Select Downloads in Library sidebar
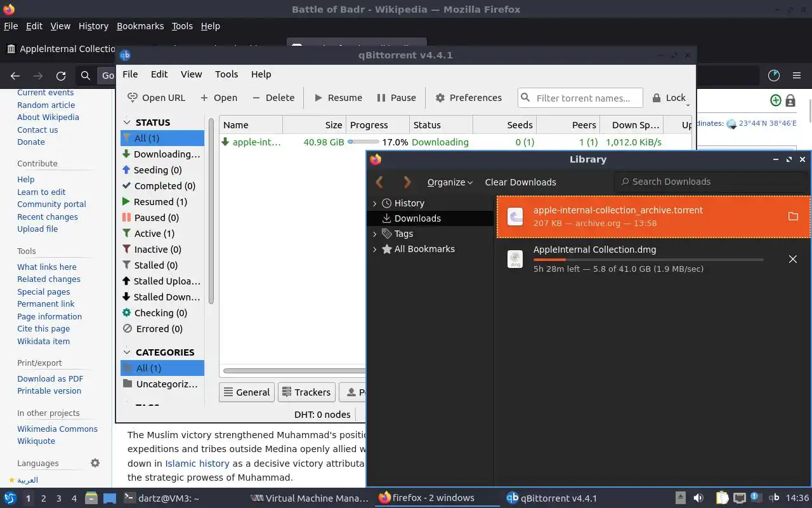 pos(430,218)
